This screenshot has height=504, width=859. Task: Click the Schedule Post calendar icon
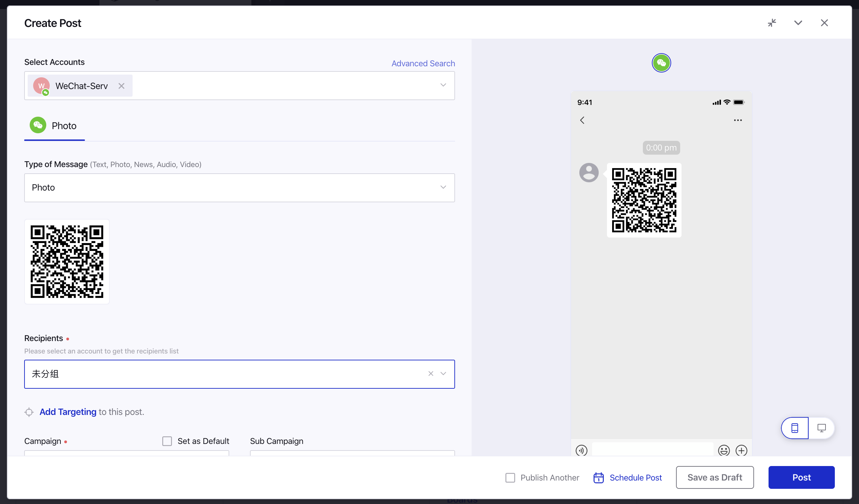[598, 478]
